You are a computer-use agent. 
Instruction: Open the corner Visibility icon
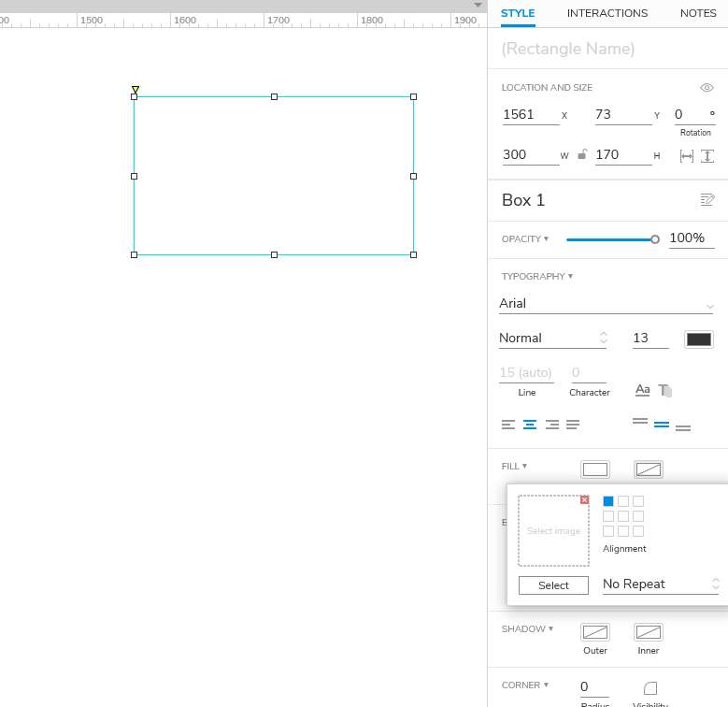(x=650, y=688)
